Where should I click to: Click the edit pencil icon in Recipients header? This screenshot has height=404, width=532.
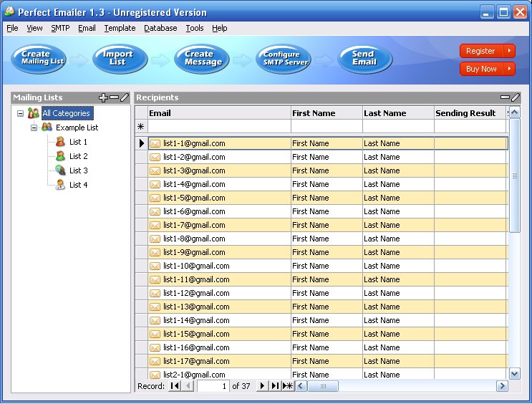516,97
